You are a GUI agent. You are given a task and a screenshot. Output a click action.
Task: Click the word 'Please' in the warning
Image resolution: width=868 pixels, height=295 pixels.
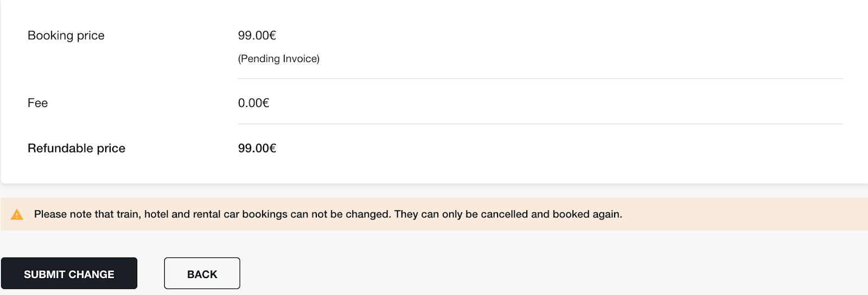(50, 214)
